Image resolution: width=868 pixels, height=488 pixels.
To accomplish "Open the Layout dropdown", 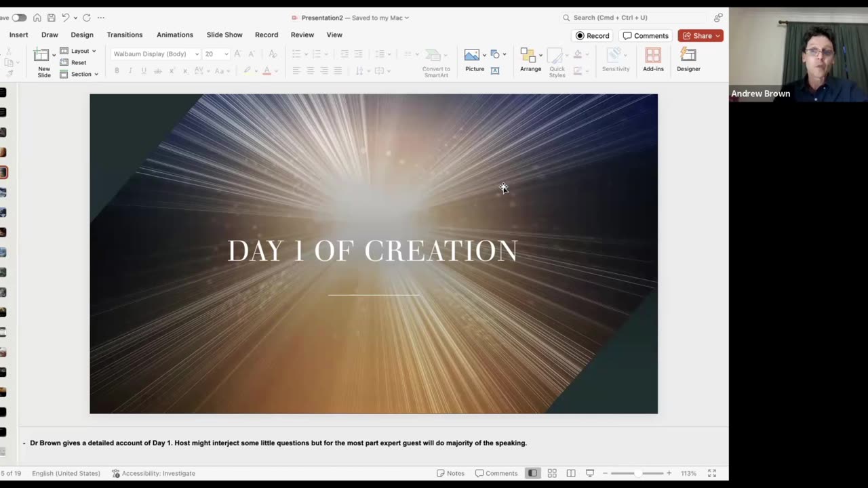I will [x=78, y=51].
